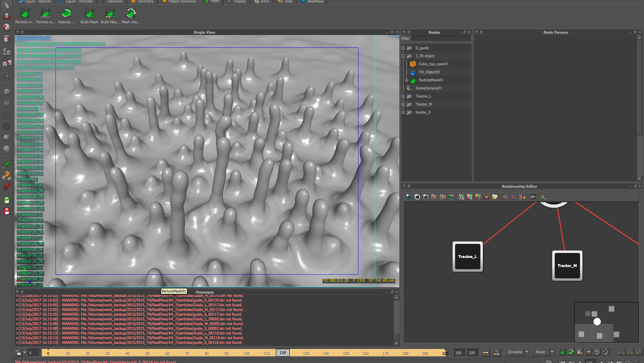Image resolution: width=644 pixels, height=363 pixels.
Task: Click the Nodes Filter input field
Action: tap(441, 39)
